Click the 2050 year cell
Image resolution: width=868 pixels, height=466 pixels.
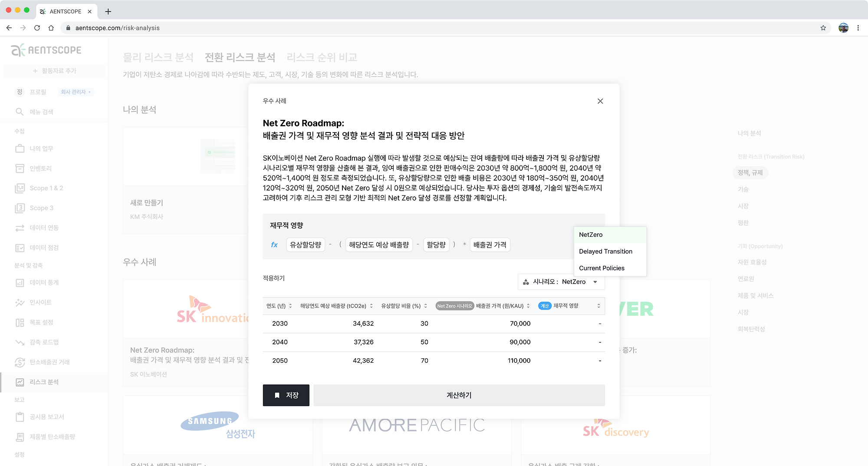point(280,360)
